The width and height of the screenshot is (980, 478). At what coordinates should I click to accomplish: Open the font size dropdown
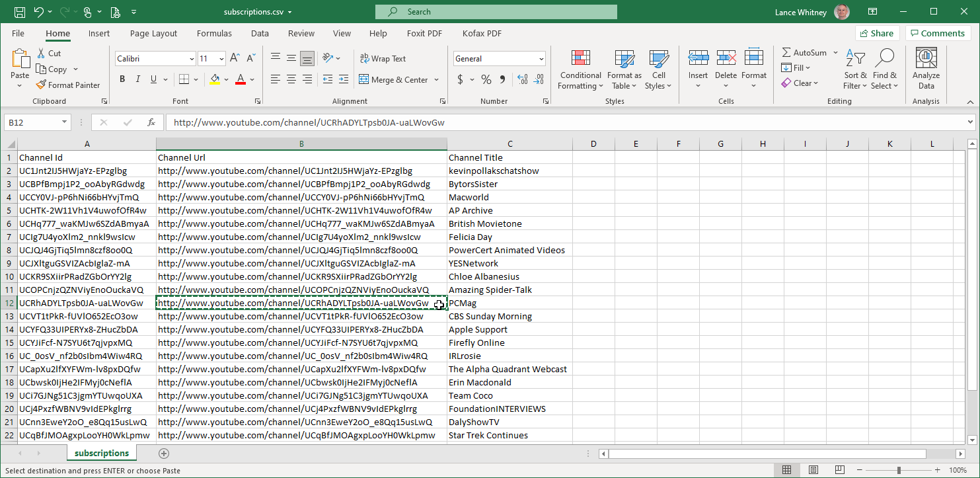pos(221,59)
